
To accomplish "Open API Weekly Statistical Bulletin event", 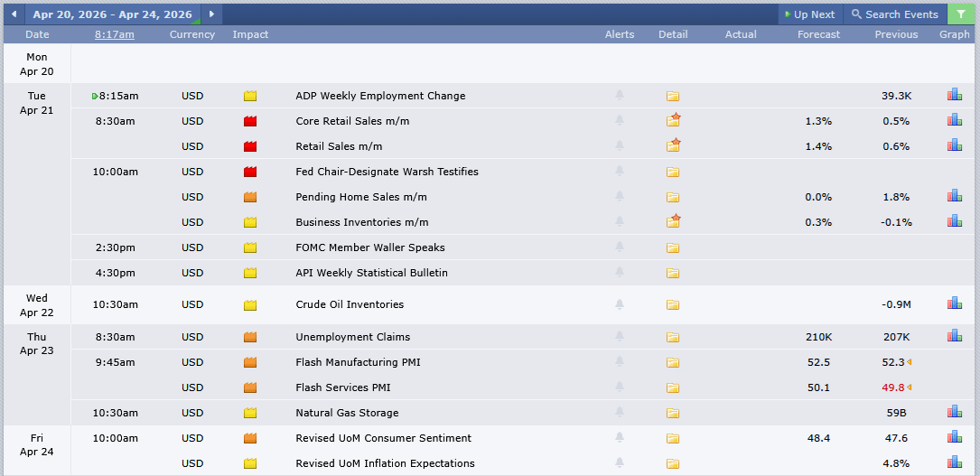I will 372,273.
